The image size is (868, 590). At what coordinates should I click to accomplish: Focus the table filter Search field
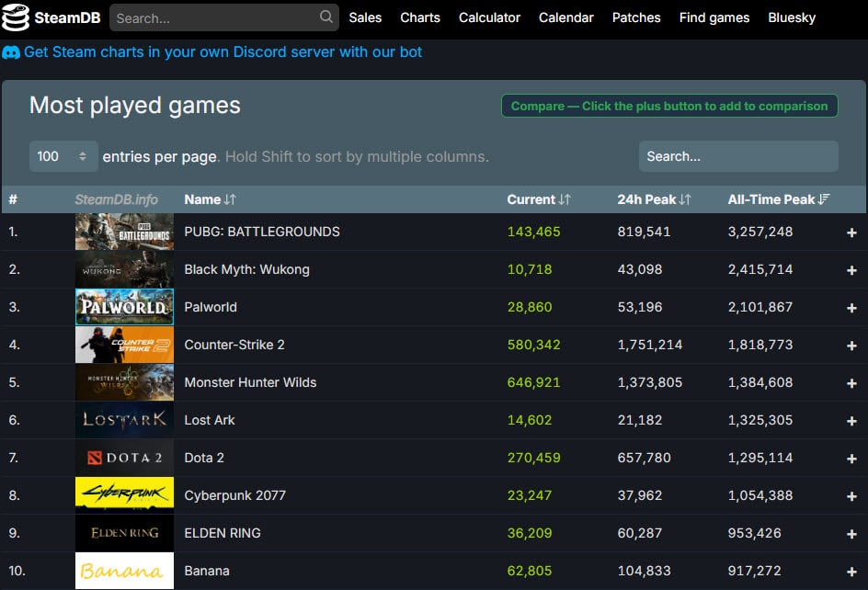coord(738,156)
